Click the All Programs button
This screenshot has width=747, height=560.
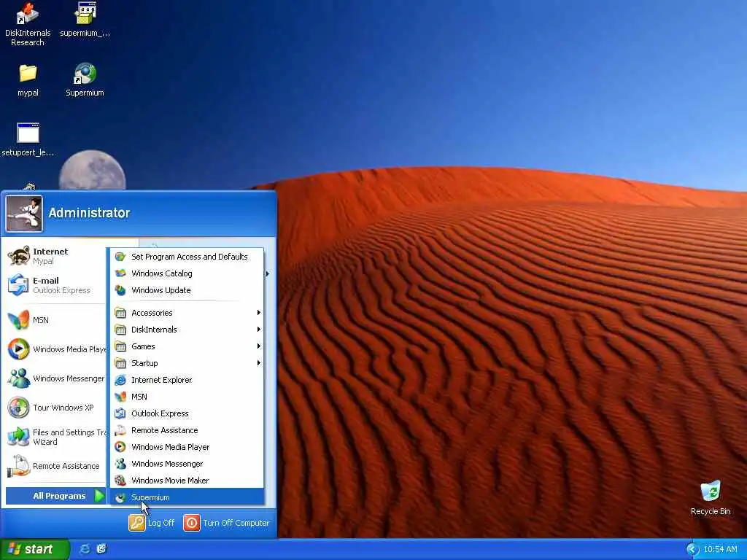coord(56,496)
